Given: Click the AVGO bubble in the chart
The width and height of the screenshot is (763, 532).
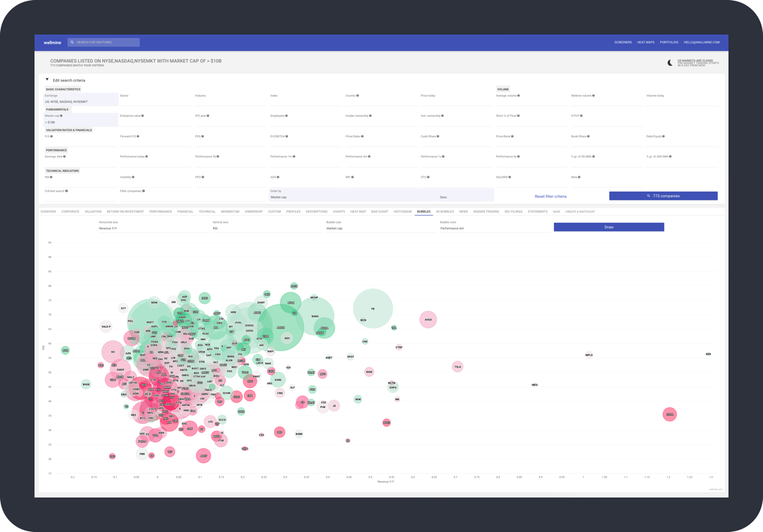Looking at the screenshot, I should (x=428, y=320).
